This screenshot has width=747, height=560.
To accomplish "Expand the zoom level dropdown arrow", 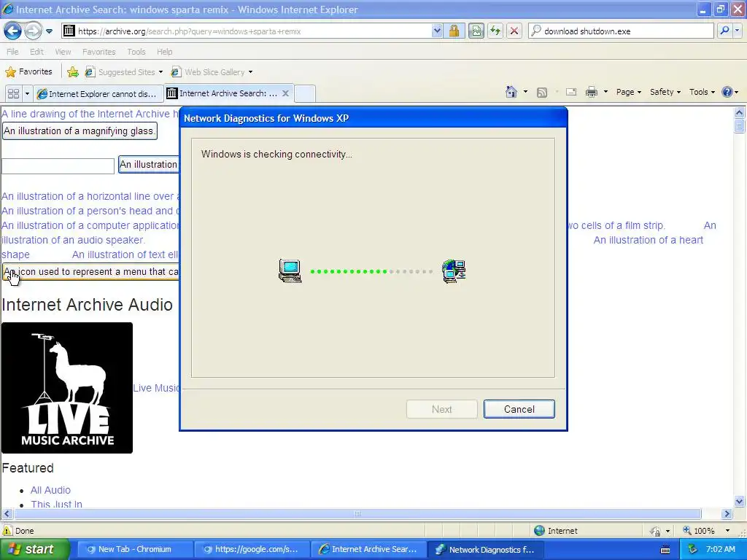I will point(727,531).
